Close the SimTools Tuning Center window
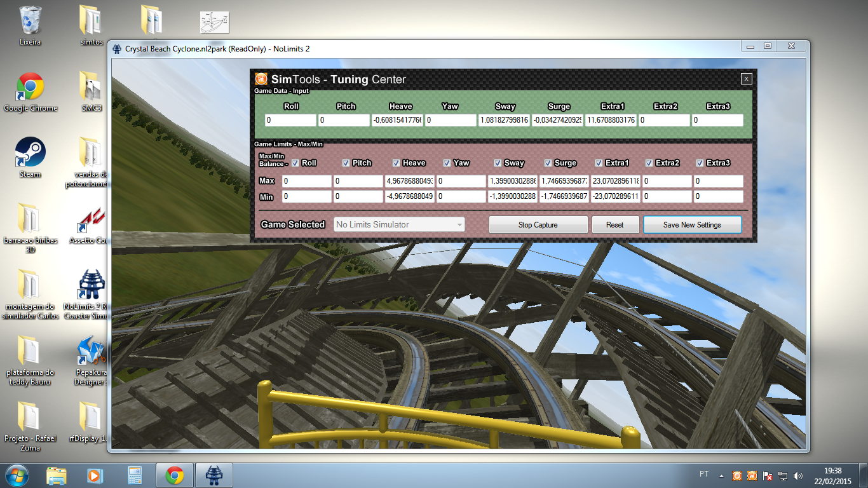Screen dimensions: 868x488 pyautogui.click(x=747, y=79)
